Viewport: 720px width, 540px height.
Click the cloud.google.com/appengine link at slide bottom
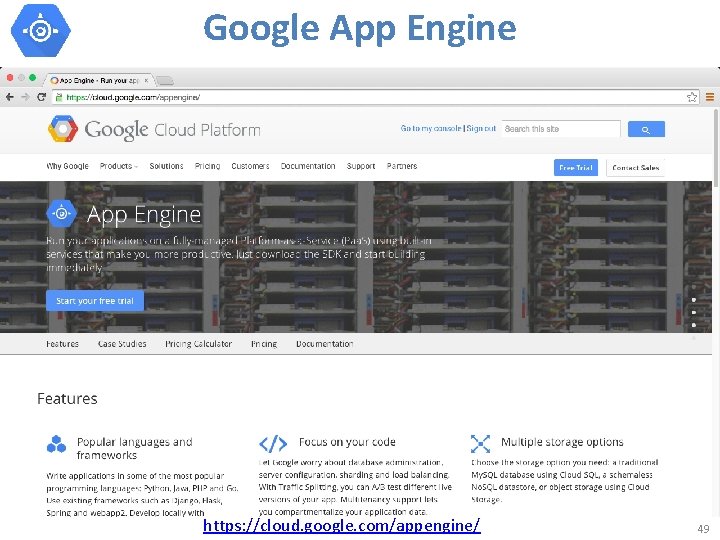(x=342, y=525)
